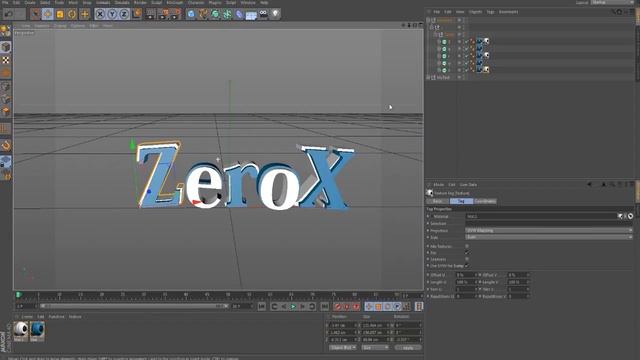The width and height of the screenshot is (640, 360).
Task: Switch to Points mode
Action: [6, 87]
